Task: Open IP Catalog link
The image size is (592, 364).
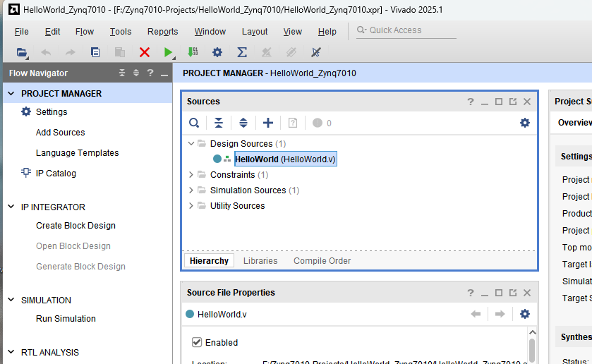Action: [x=56, y=173]
